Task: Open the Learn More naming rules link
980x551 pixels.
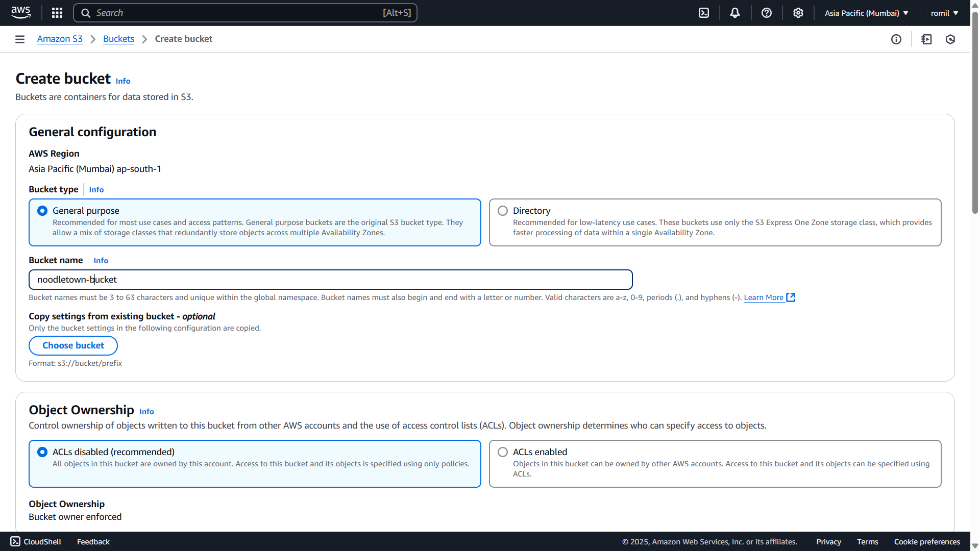Action: [764, 297]
